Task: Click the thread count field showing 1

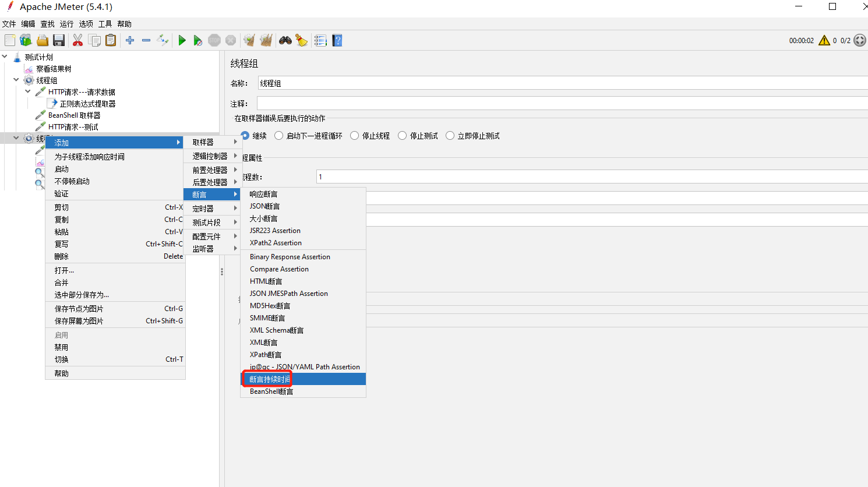Action: (592, 177)
